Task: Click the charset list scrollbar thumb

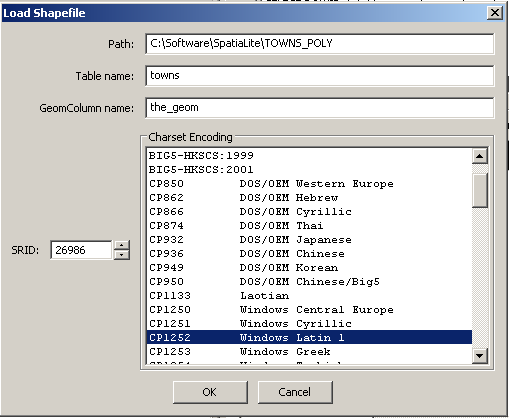Action: point(480,190)
